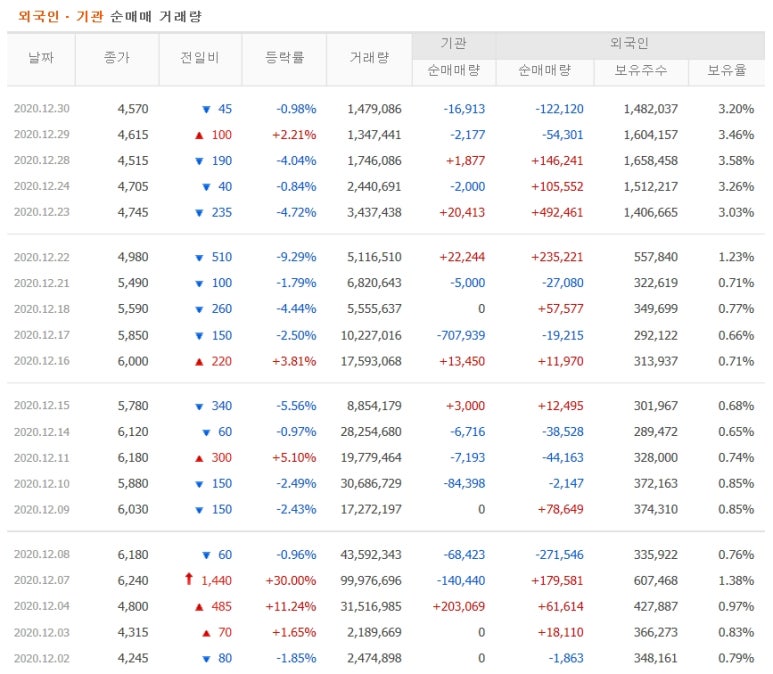
Task: Select the date 2020.12.10
Action: click(42, 484)
